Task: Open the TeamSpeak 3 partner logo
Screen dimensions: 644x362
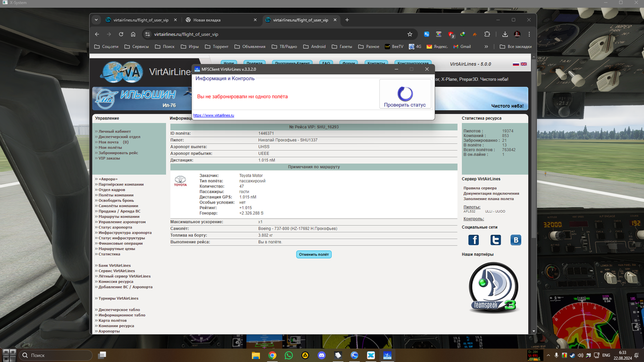Action: [x=494, y=288]
